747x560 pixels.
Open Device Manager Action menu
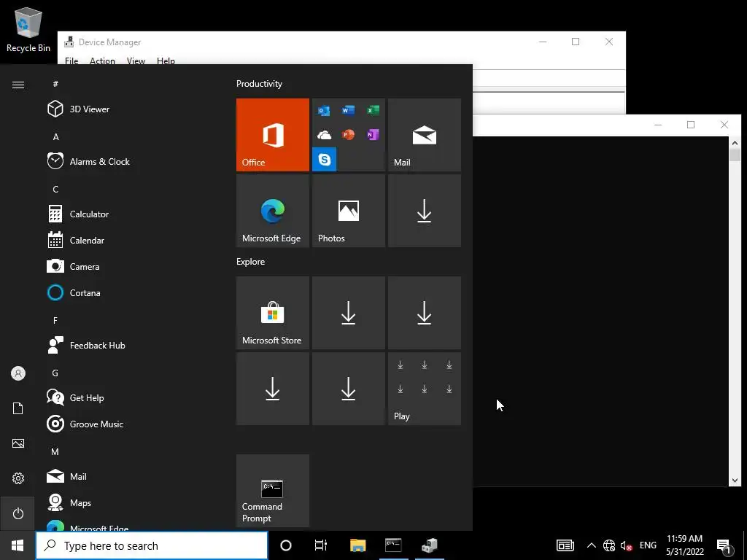[102, 61]
